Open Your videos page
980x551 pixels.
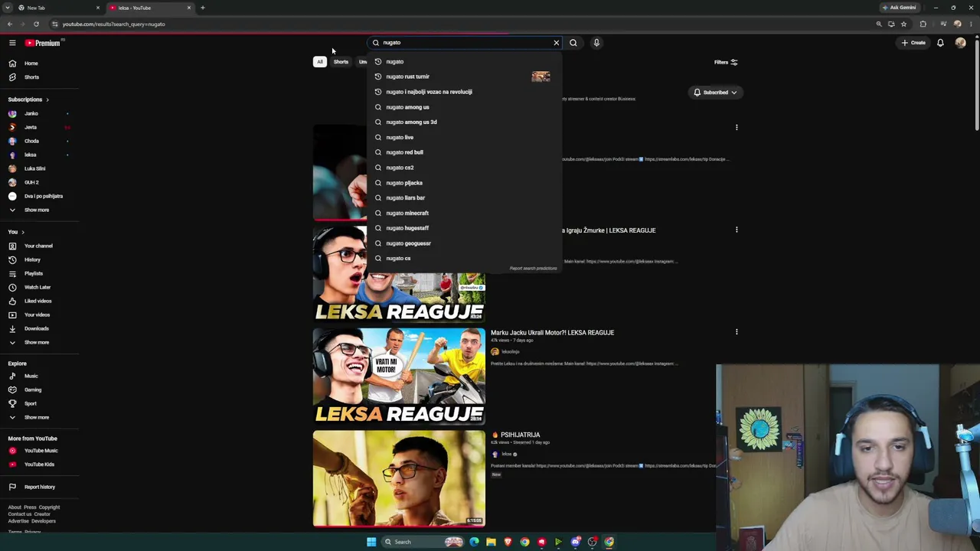(38, 315)
